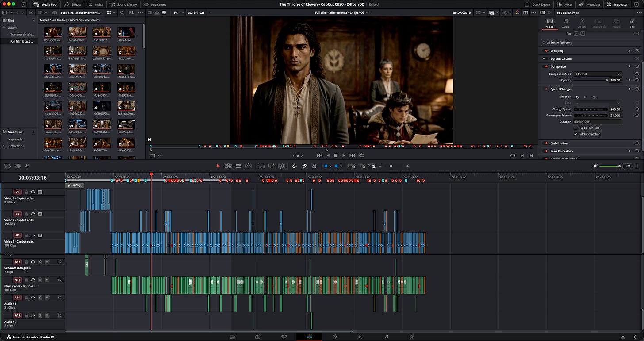Add a new bin with Bins plus
The width and height of the screenshot is (644, 341).
coord(34,20)
